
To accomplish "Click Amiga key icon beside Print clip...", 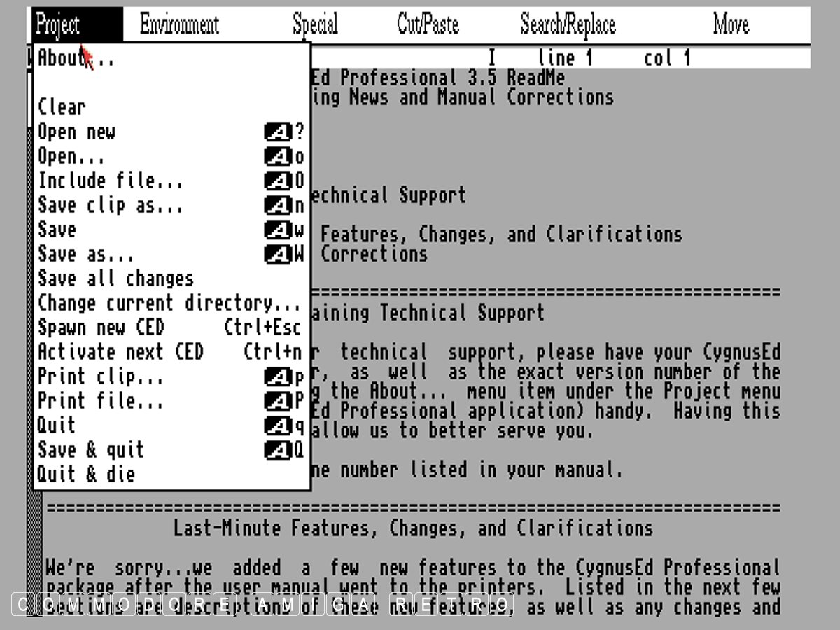I will pyautogui.click(x=278, y=377).
